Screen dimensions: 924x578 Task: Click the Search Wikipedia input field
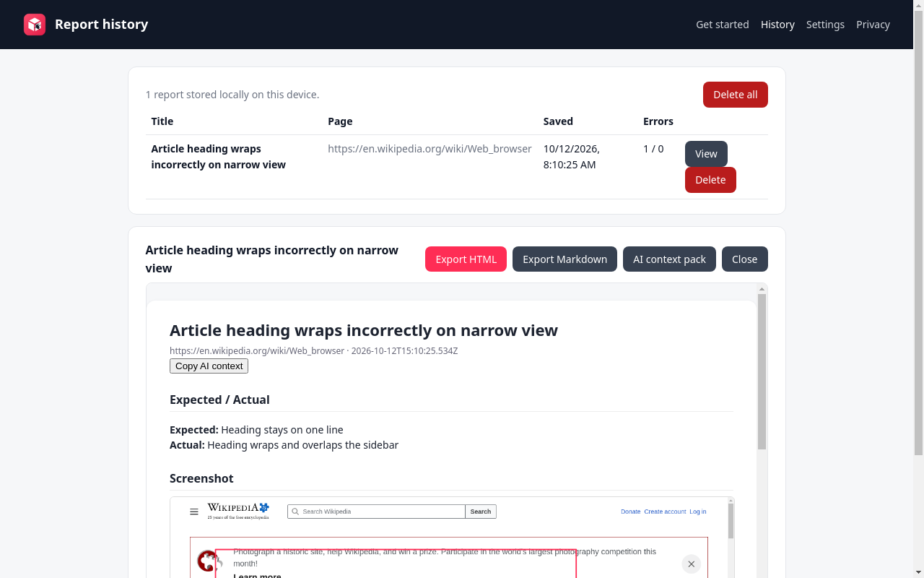point(376,512)
